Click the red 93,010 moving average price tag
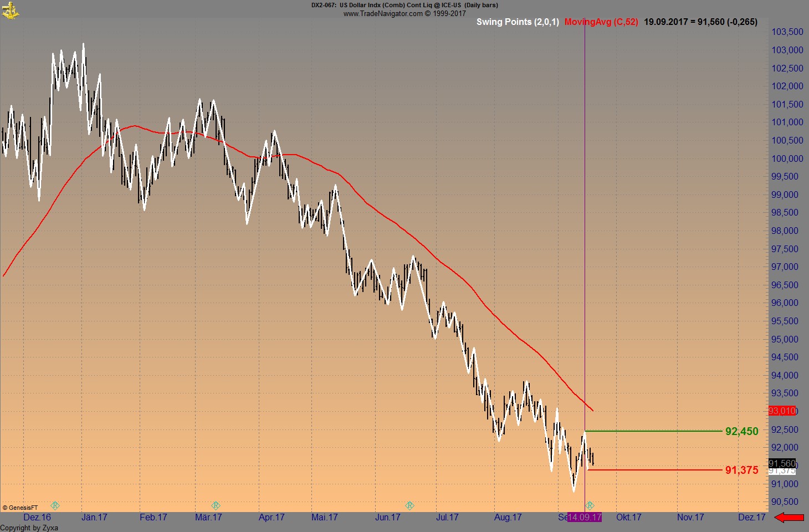Viewport: 809px width, 532px height. pos(782,411)
